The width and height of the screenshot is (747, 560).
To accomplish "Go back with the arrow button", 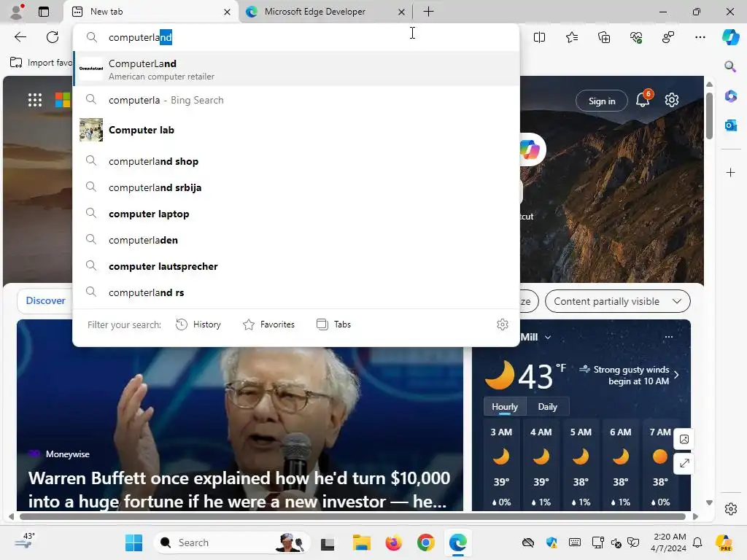I will coord(20,37).
